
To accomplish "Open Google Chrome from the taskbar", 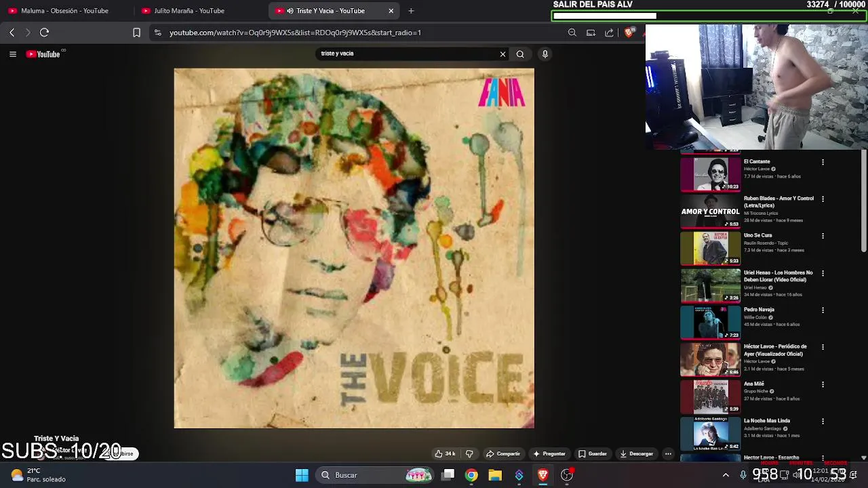I will [471, 475].
